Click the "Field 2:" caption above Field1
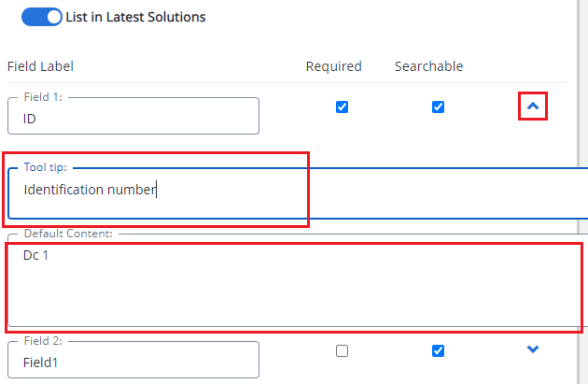588x384 pixels. pyautogui.click(x=42, y=341)
